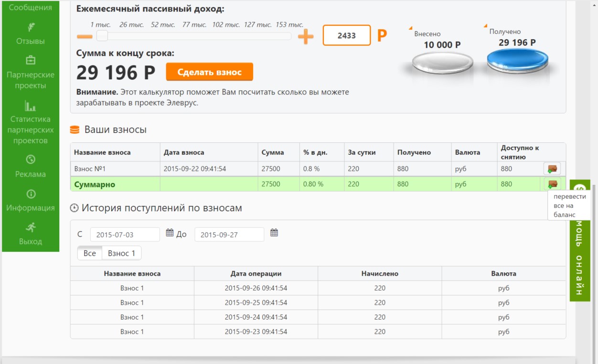The image size is (598, 364).
Task: Click the wallet icon in Взнос №1 row
Action: point(552,169)
